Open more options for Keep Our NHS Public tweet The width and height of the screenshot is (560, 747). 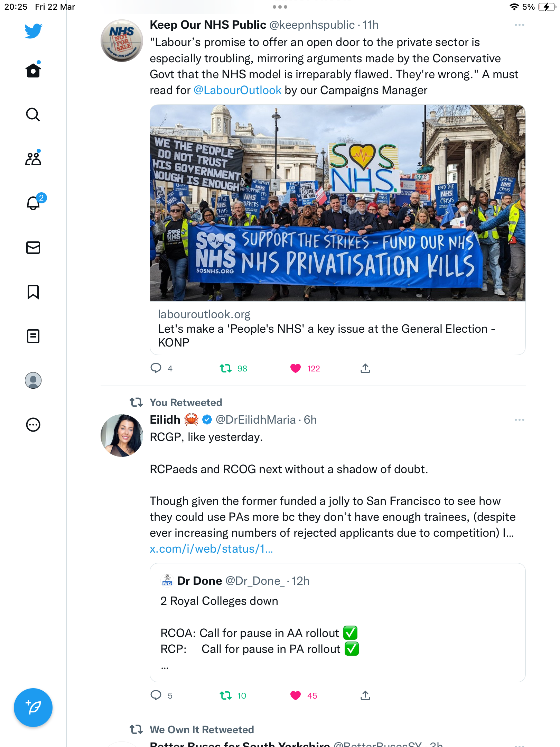(519, 25)
